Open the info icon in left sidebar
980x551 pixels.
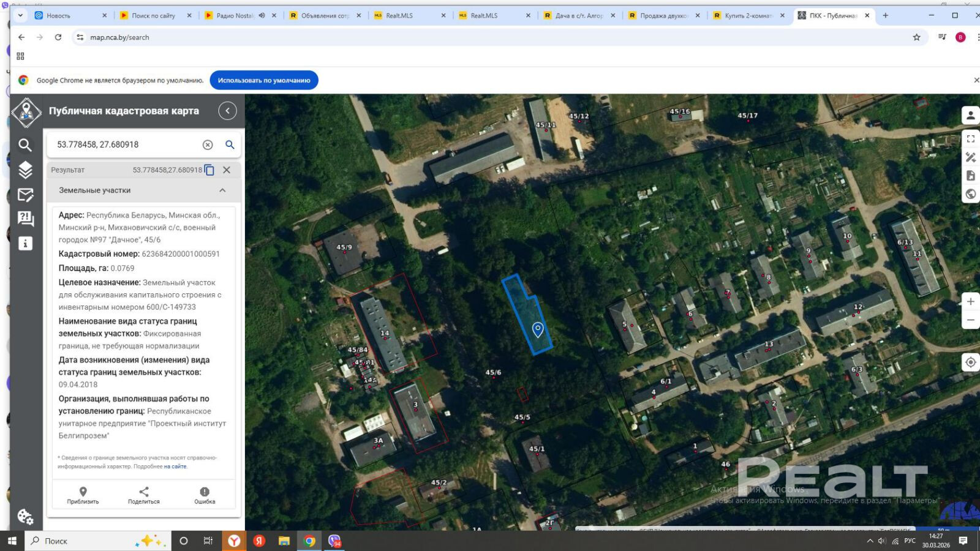(25, 244)
